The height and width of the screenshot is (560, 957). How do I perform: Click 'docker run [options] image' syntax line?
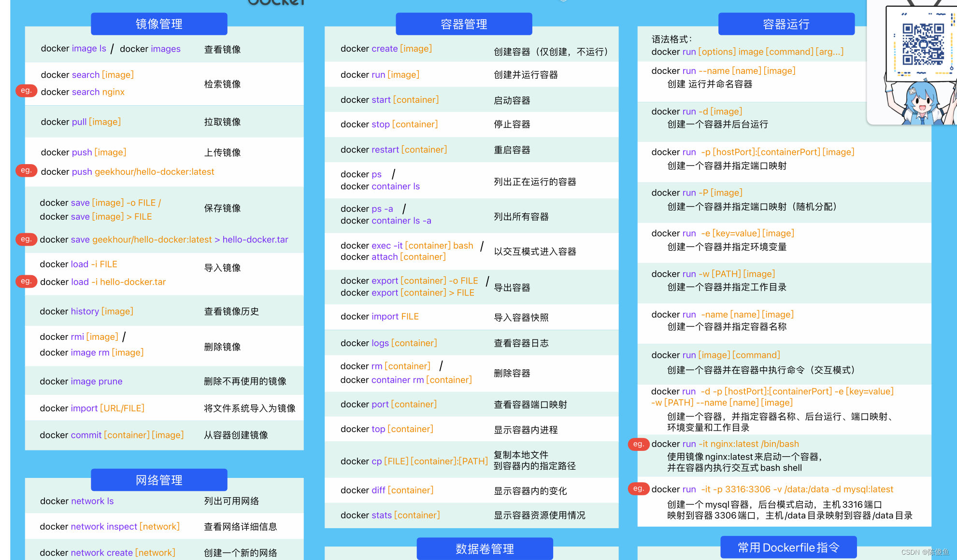point(747,52)
